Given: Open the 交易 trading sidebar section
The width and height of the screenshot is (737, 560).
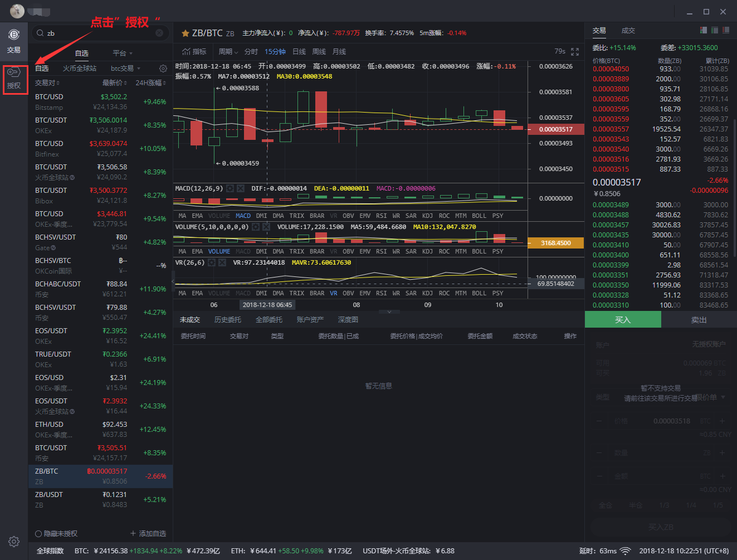Looking at the screenshot, I should pyautogui.click(x=14, y=41).
